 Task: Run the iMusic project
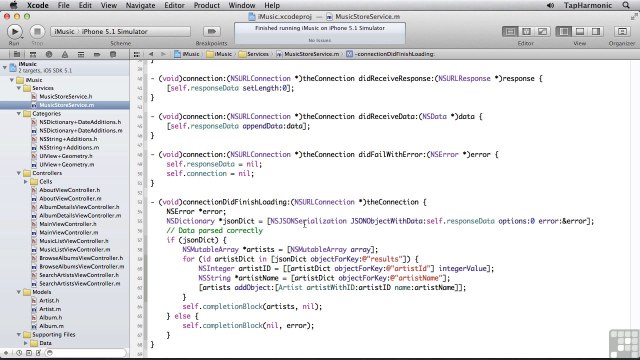click(14, 31)
